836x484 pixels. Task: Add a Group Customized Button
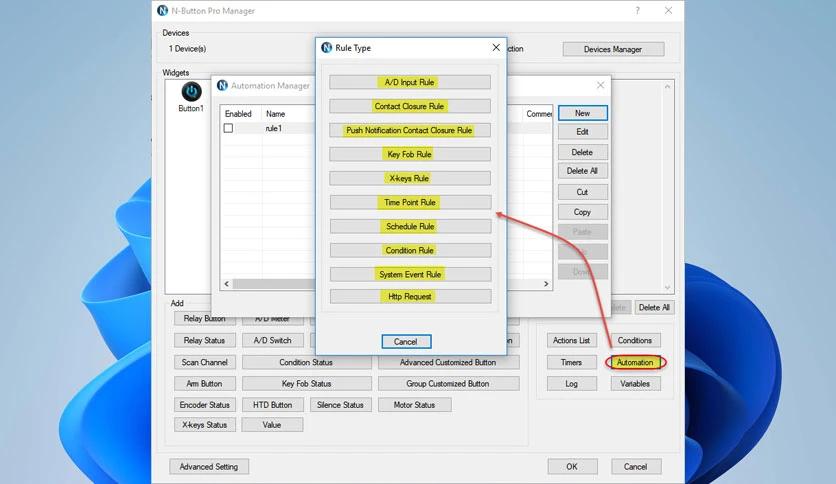[448, 383]
